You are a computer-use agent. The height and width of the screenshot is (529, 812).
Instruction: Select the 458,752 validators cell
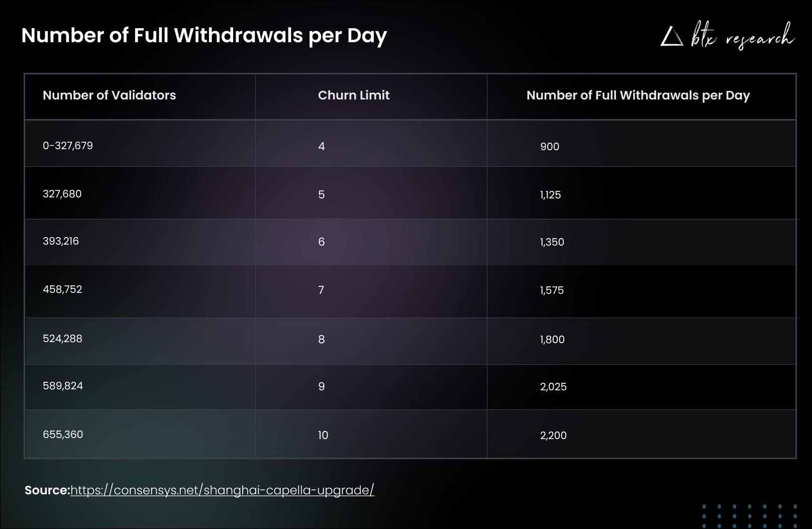[62, 289]
